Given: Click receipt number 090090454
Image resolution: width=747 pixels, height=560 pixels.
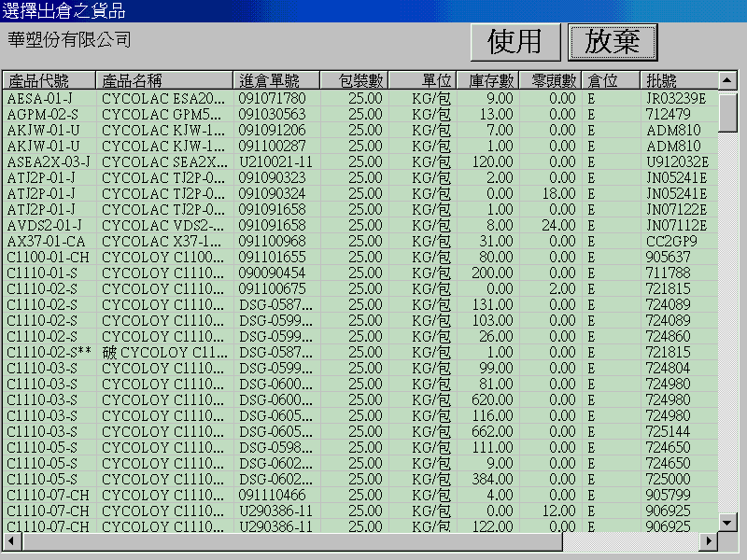Looking at the screenshot, I should [x=272, y=273].
